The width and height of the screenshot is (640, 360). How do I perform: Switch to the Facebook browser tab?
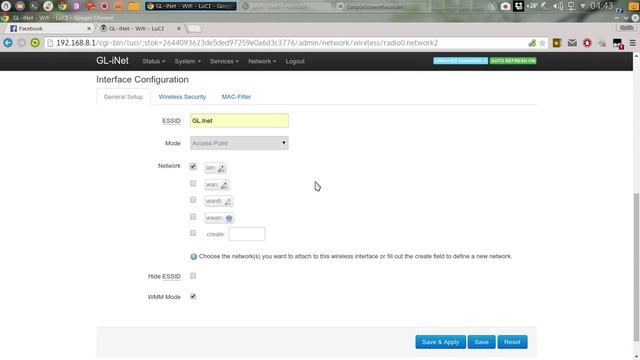click(49, 29)
